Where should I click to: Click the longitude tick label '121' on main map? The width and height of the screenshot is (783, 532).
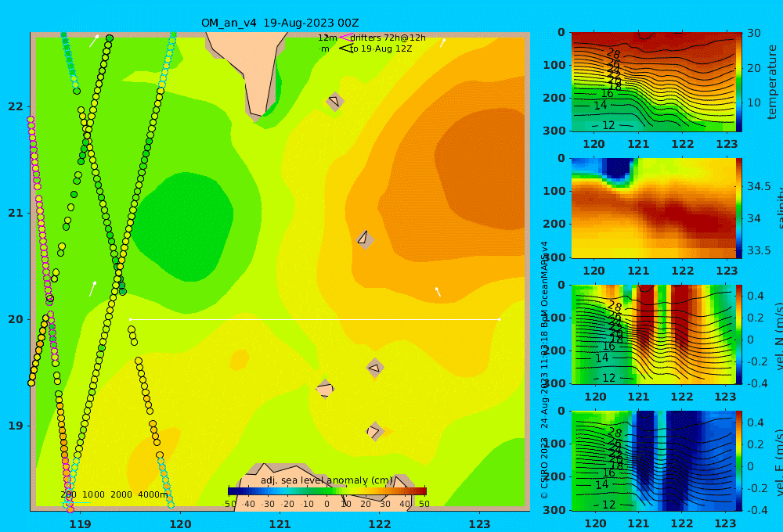(x=280, y=524)
